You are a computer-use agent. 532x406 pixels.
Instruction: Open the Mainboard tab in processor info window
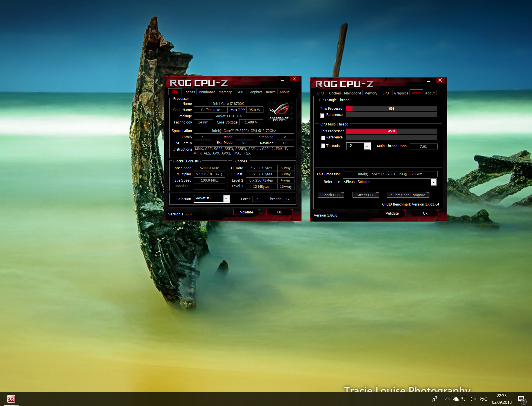[x=207, y=92]
